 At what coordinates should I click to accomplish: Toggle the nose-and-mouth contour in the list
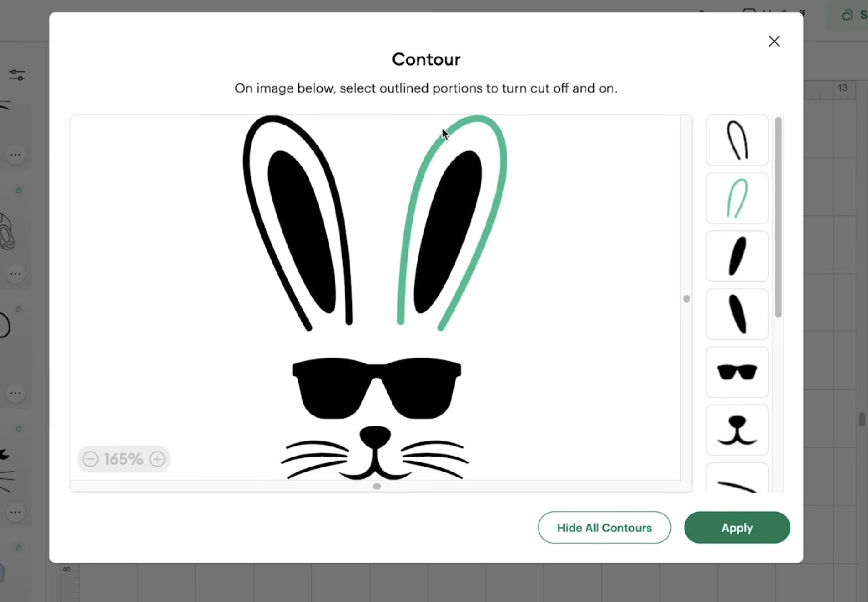(x=737, y=431)
